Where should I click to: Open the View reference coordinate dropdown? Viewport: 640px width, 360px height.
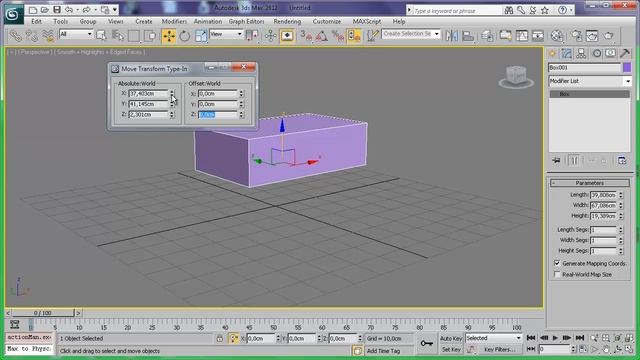[226, 34]
